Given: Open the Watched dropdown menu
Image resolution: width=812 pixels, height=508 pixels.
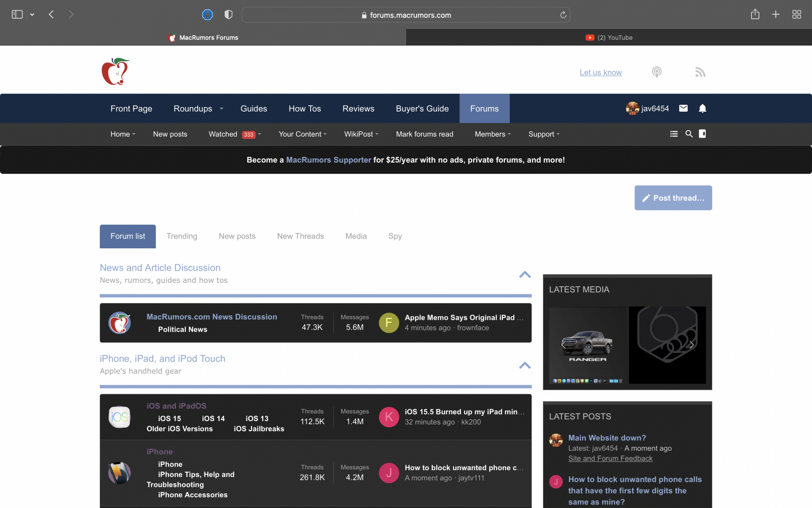Looking at the screenshot, I should click(259, 134).
